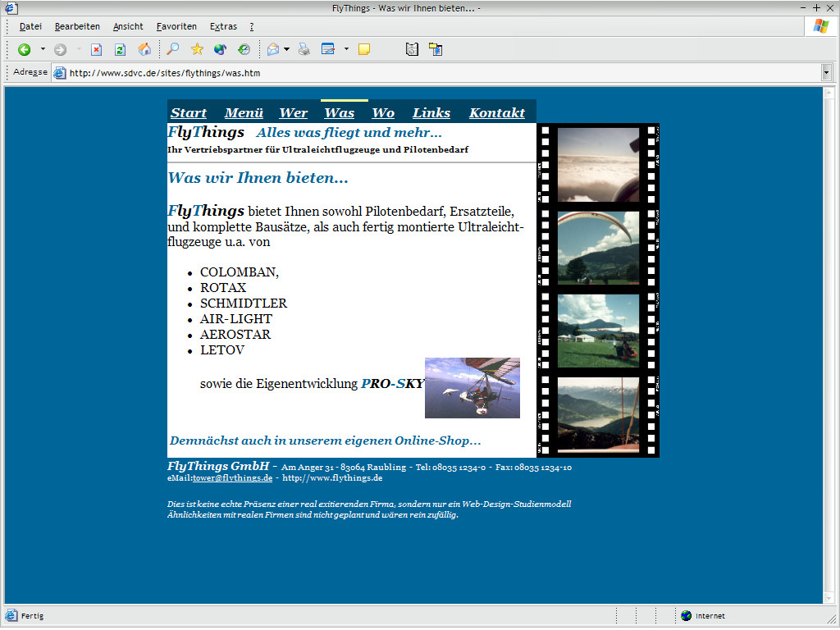Navigate to the Menü page link
The image size is (840, 630).
click(244, 113)
